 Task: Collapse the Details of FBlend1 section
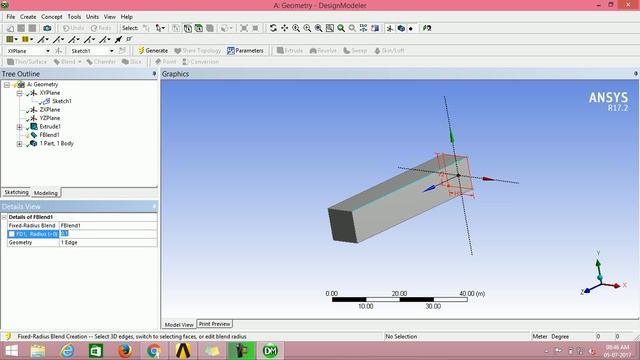point(4,217)
